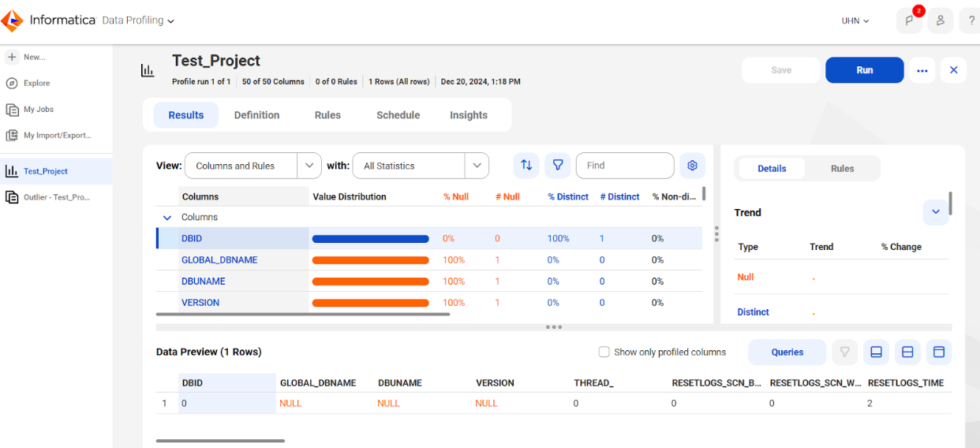This screenshot has height=448, width=980.
Task: Click the # Null column header
Action: coord(507,197)
